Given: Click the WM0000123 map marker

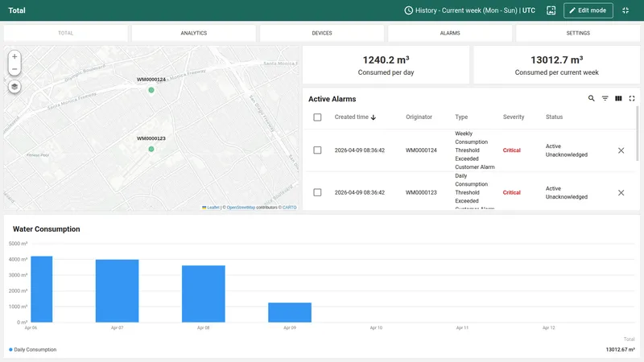Looking at the screenshot, I should pyautogui.click(x=151, y=149).
